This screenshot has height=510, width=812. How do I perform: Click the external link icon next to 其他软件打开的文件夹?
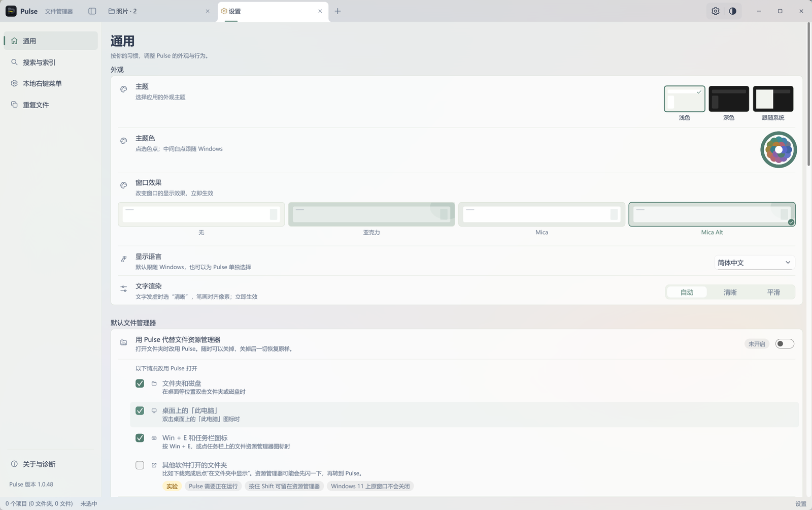coord(154,465)
